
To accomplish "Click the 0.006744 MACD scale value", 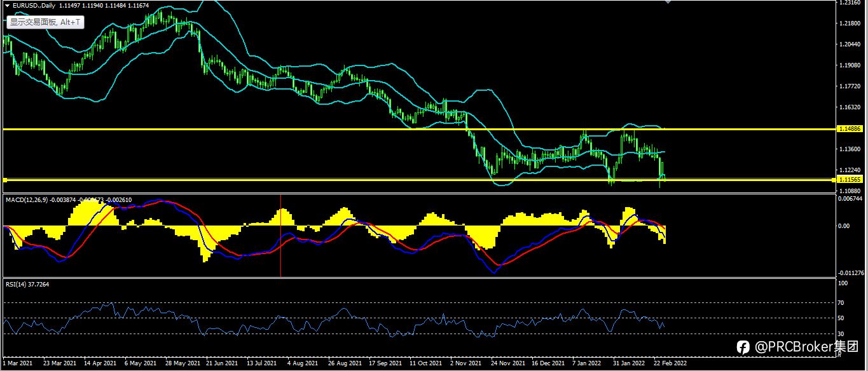I will 851,199.
